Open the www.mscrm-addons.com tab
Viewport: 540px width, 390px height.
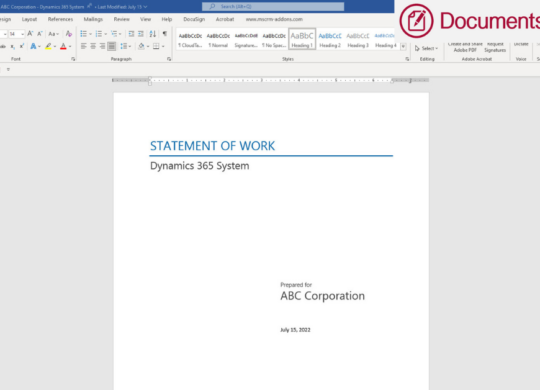[274, 19]
